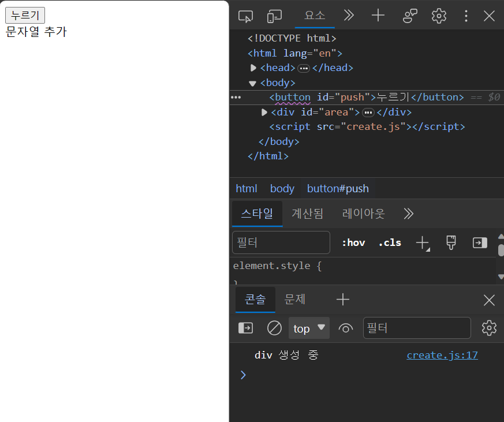Toggle the console sidebar icon

click(x=245, y=328)
